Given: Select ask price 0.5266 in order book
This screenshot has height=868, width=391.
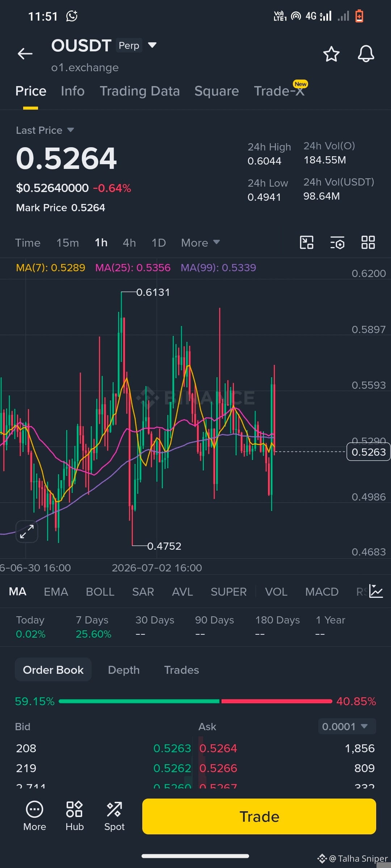Looking at the screenshot, I should tap(218, 768).
